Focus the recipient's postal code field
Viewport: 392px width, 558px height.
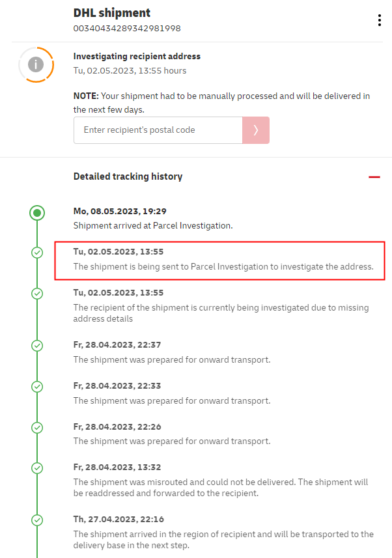(158, 130)
